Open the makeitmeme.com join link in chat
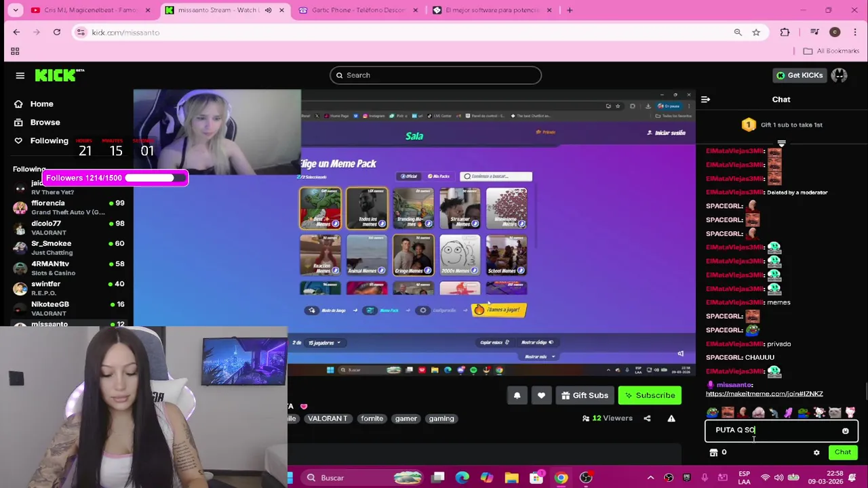868x488 pixels. tap(764, 394)
